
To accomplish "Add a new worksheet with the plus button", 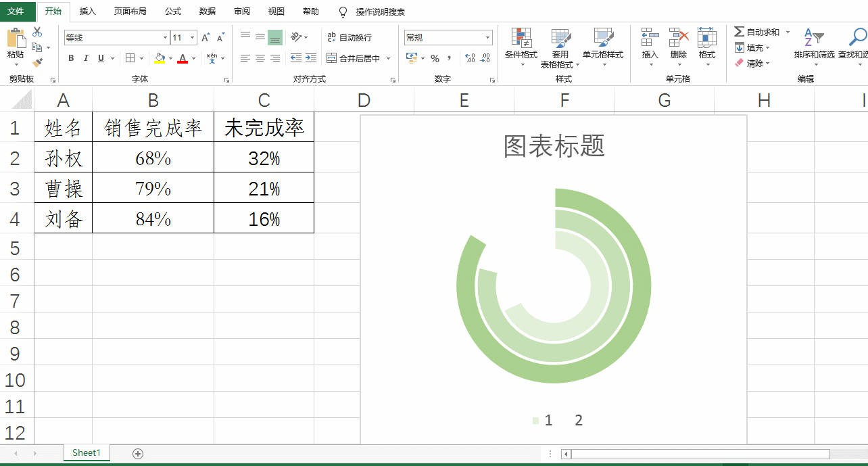I will pos(137,452).
